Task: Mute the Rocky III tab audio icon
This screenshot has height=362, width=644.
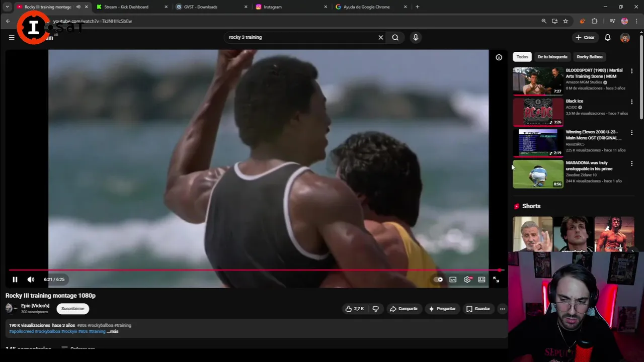Action: click(78, 7)
